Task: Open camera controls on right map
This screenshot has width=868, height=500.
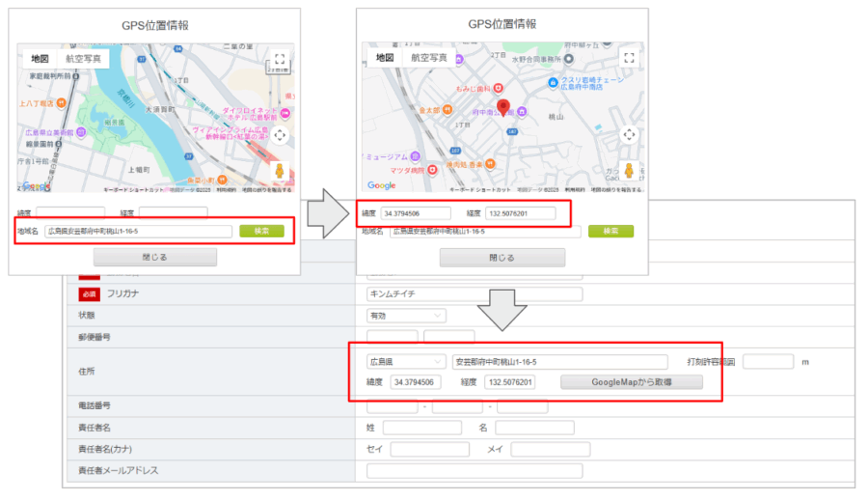Action: [629, 135]
